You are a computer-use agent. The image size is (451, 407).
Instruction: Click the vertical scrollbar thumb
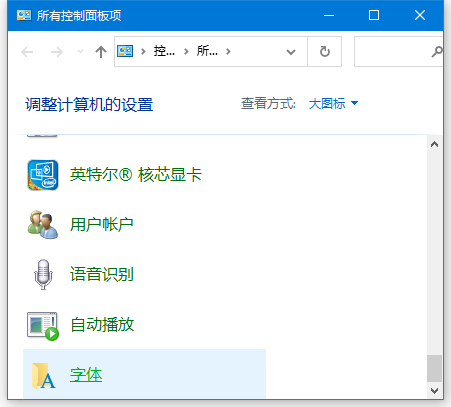click(x=434, y=369)
